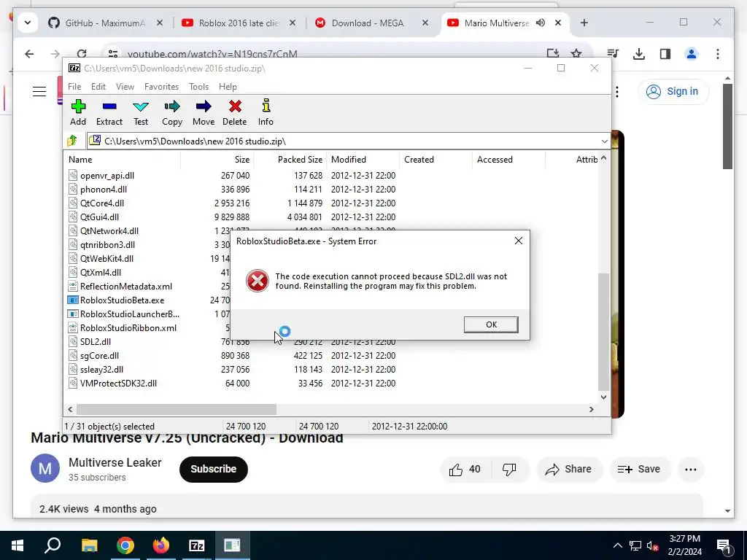The height and width of the screenshot is (560, 747).
Task: Click the Subscribe button
Action: (x=214, y=469)
